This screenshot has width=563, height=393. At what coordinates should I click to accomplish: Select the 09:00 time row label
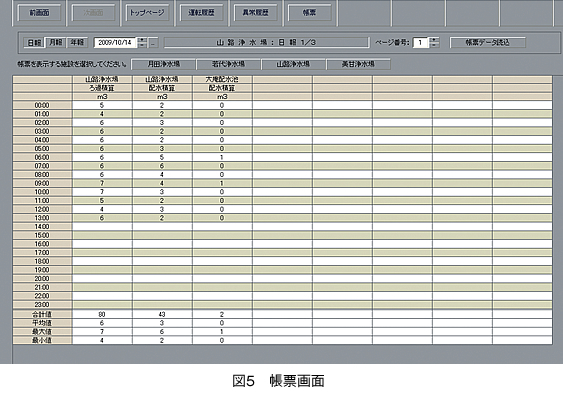click(x=42, y=183)
